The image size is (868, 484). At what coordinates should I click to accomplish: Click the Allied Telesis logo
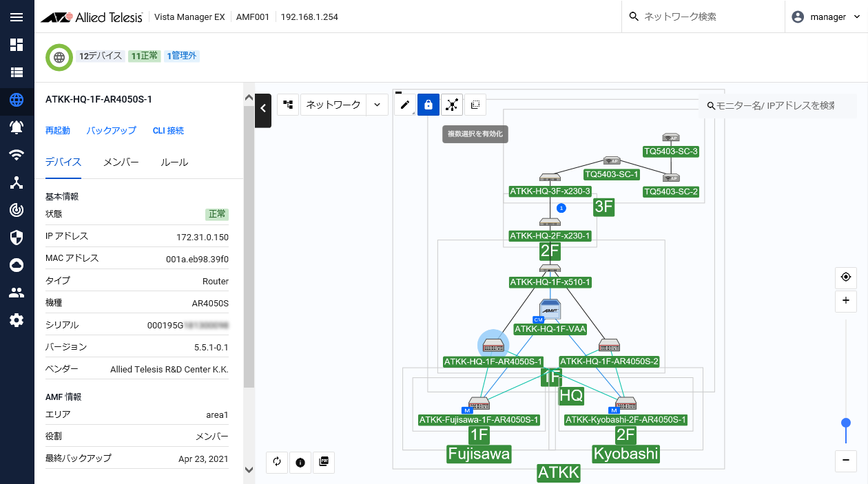point(91,17)
